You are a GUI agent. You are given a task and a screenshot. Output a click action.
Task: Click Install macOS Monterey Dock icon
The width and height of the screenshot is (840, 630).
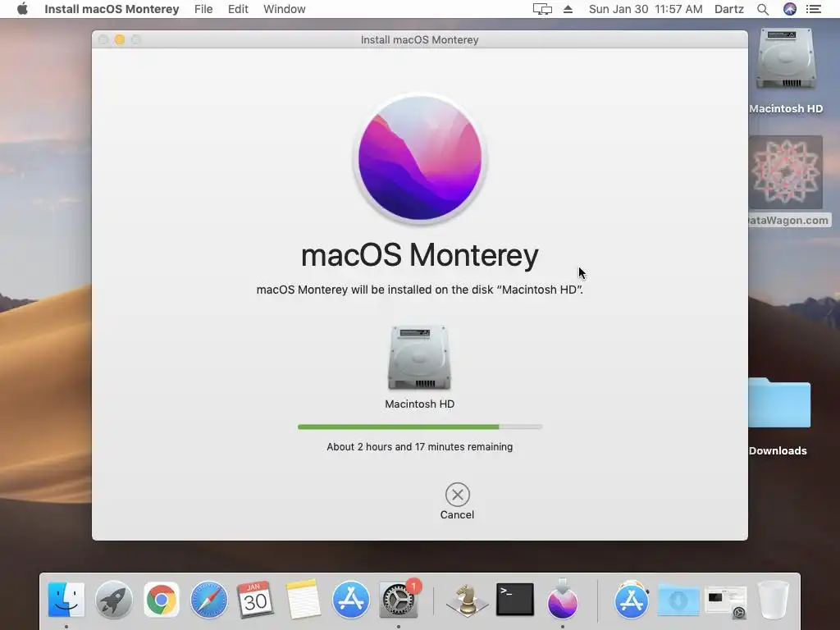coord(563,600)
